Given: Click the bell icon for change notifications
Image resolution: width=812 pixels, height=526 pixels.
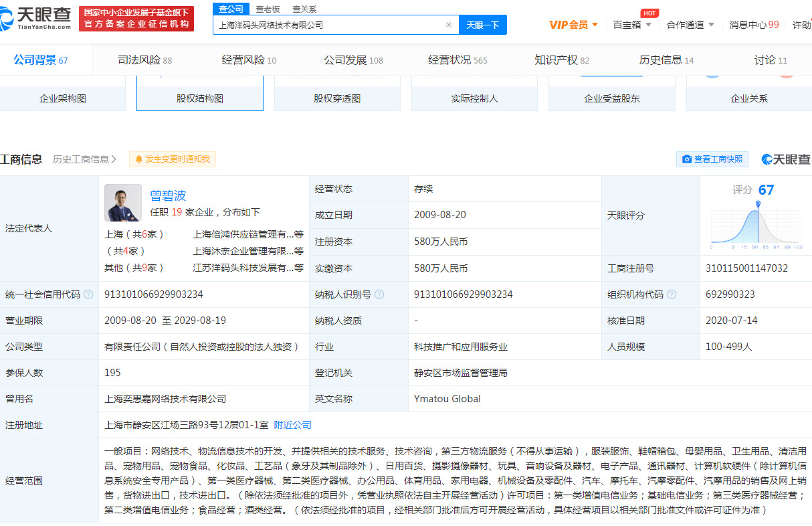Looking at the screenshot, I should pyautogui.click(x=139, y=159).
